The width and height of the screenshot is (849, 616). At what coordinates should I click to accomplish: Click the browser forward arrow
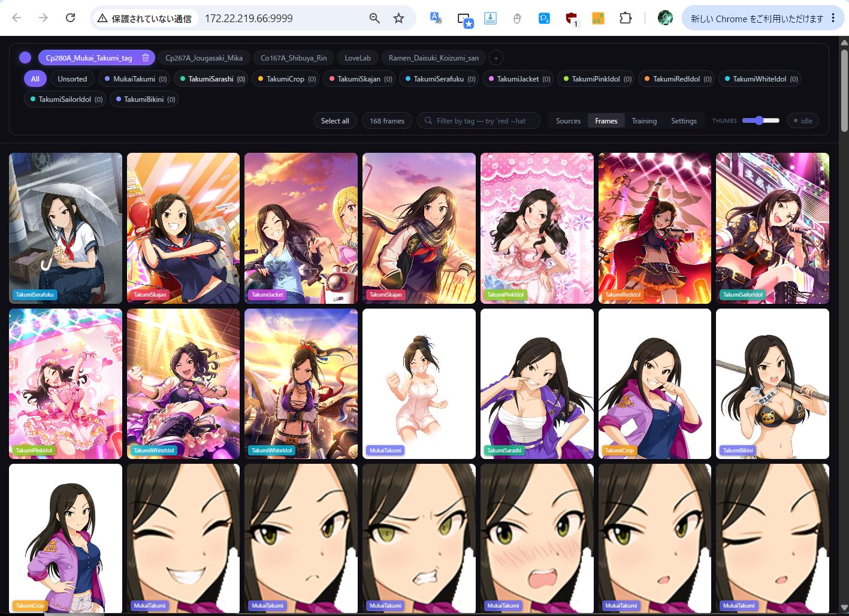(x=43, y=18)
